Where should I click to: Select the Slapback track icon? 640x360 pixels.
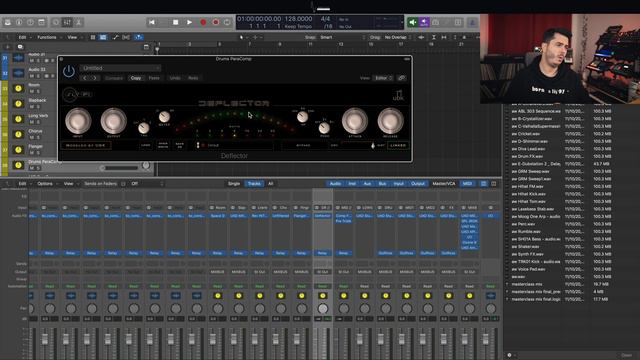pos(18,104)
